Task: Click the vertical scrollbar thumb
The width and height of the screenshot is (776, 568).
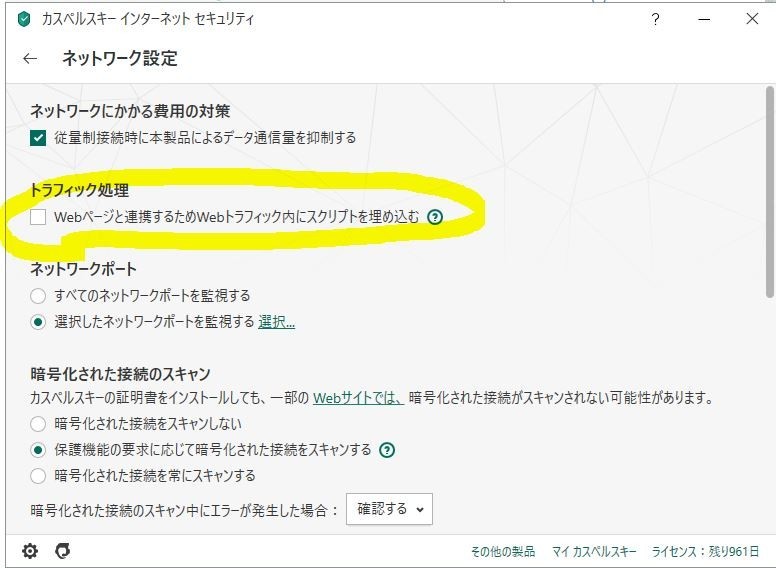Action: coord(770,192)
